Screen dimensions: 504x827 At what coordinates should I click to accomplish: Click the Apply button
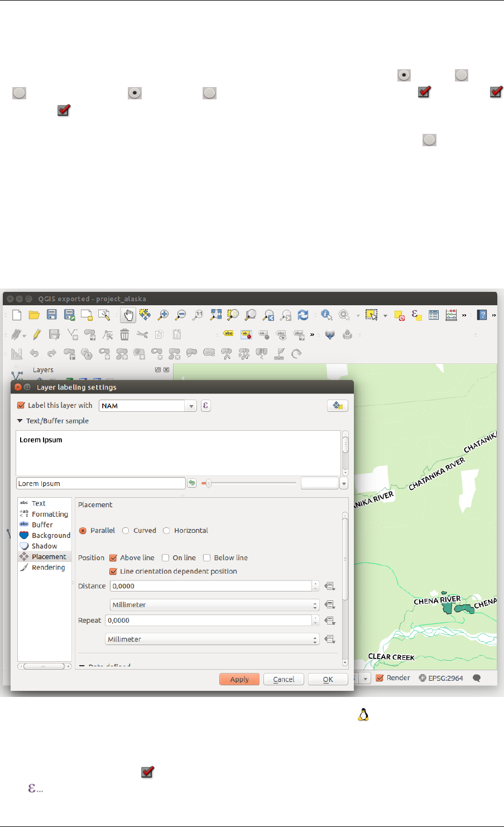click(239, 679)
